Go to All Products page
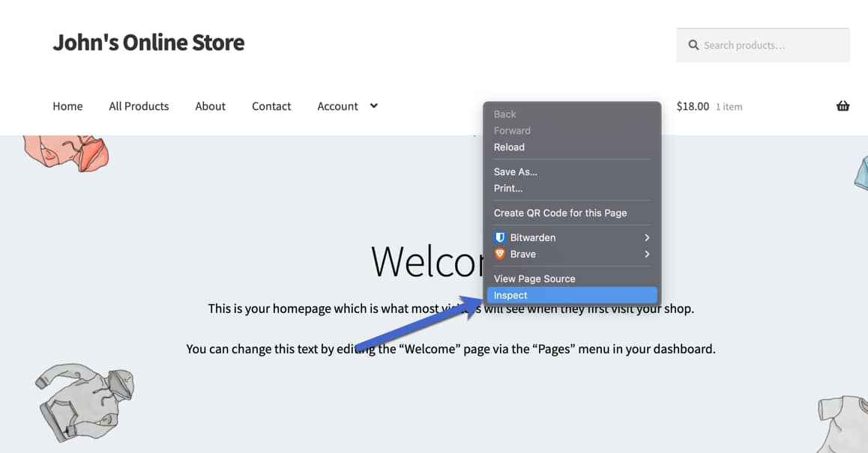The width and height of the screenshot is (868, 453). click(x=139, y=106)
